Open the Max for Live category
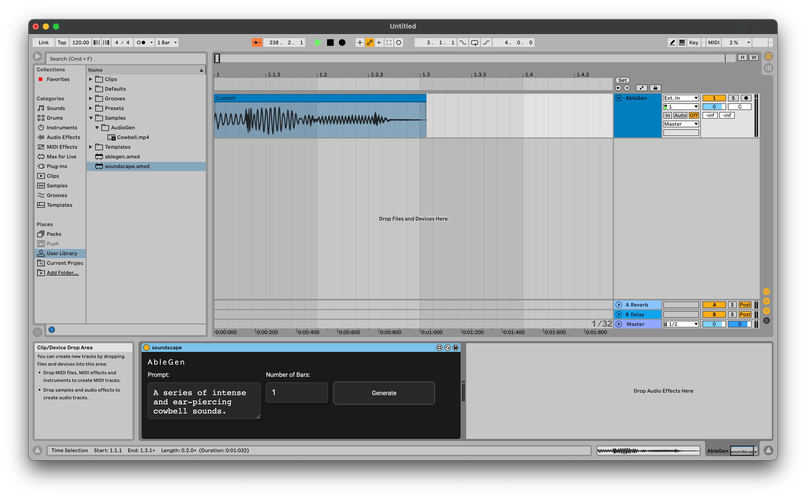This screenshot has height=498, width=806. (x=61, y=157)
